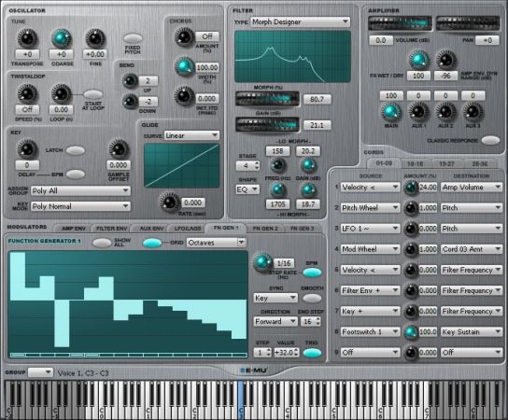
Task: Click the Chorus Amount knob
Action: pyautogui.click(x=184, y=36)
